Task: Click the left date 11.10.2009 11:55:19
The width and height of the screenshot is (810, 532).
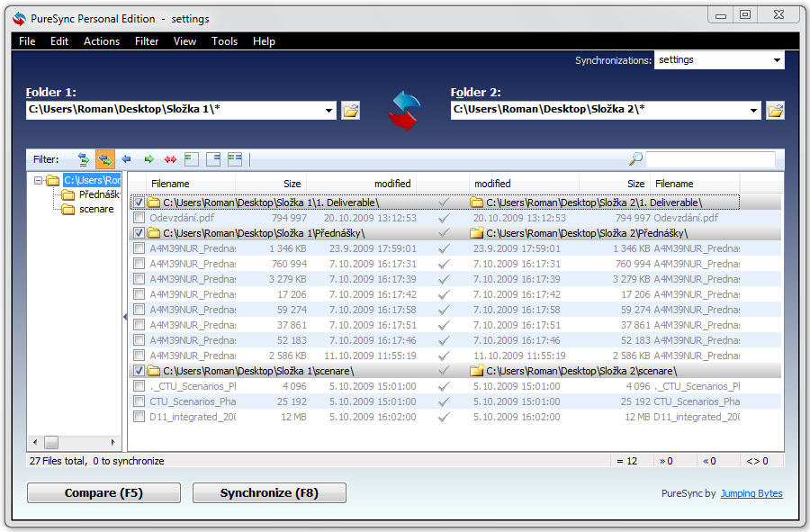Action: (370, 356)
